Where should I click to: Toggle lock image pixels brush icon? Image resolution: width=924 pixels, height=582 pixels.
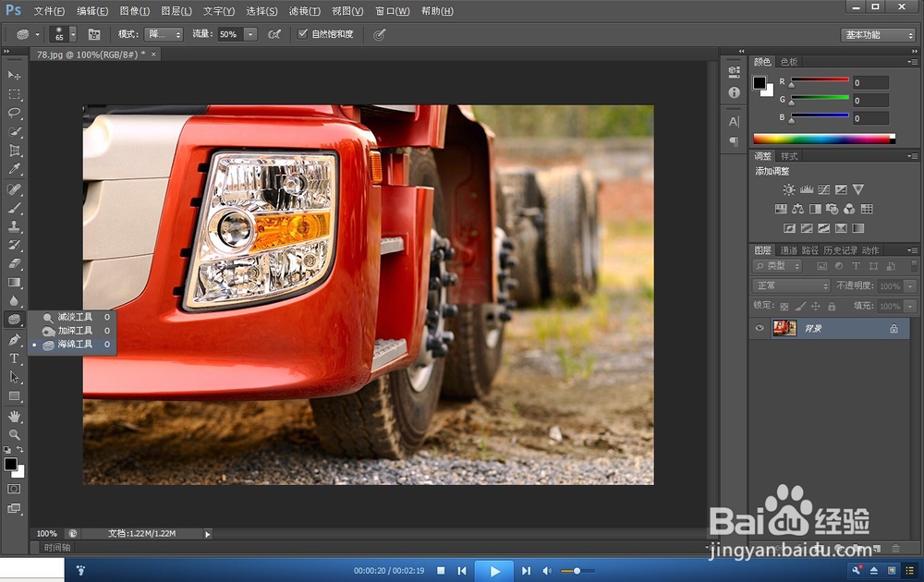[799, 307]
